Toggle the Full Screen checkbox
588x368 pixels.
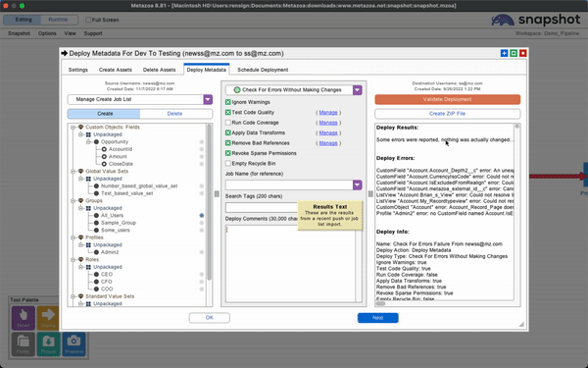(x=88, y=20)
